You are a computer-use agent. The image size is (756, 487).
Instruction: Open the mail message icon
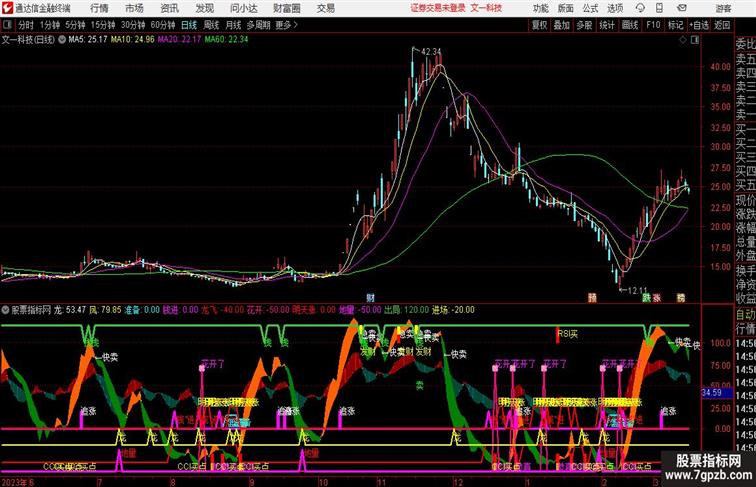(682, 8)
